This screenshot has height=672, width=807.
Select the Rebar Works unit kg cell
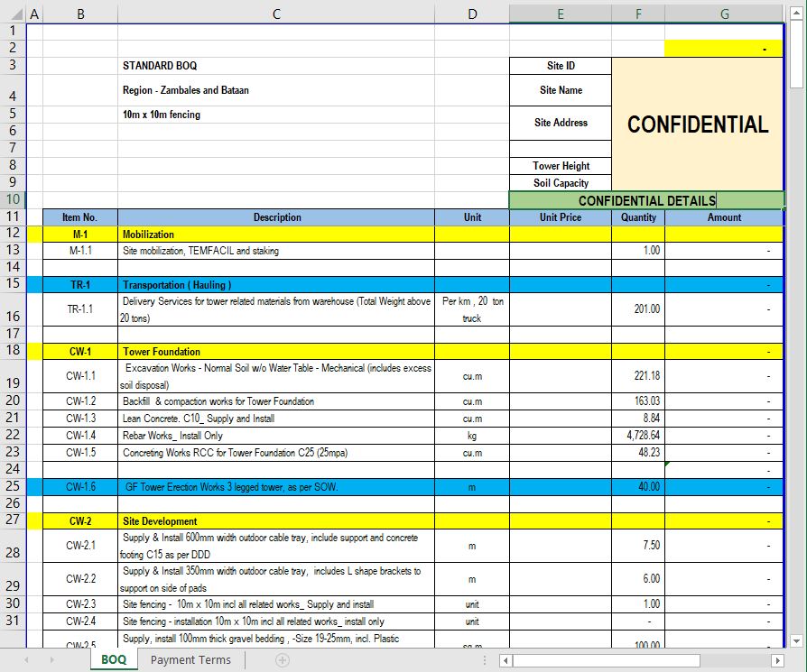[x=472, y=436]
